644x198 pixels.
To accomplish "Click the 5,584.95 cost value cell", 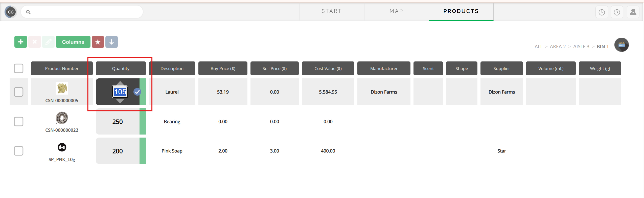I will click(328, 92).
